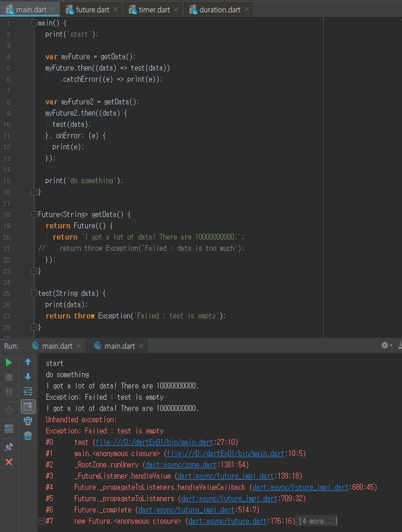Place cursor on 'return throw Exception' line 27

coord(135,316)
